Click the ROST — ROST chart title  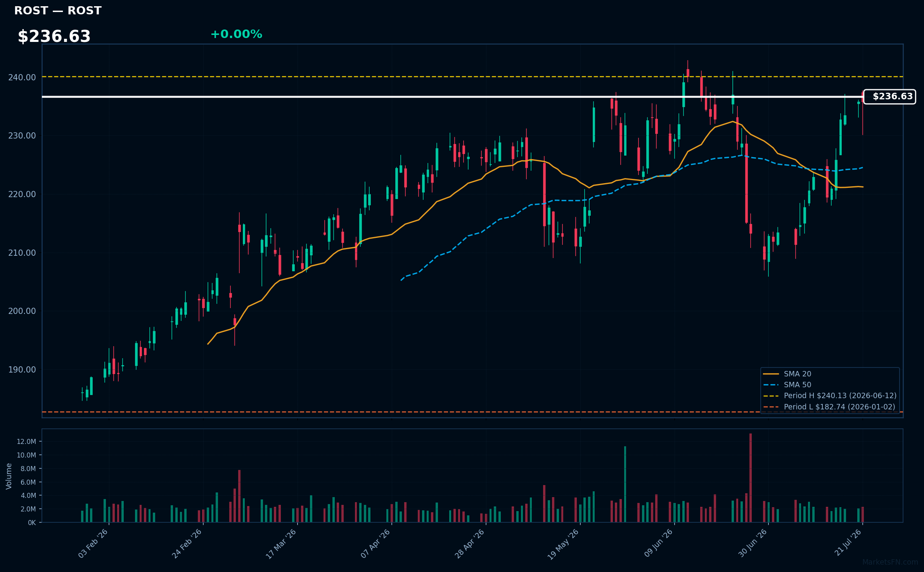click(58, 10)
